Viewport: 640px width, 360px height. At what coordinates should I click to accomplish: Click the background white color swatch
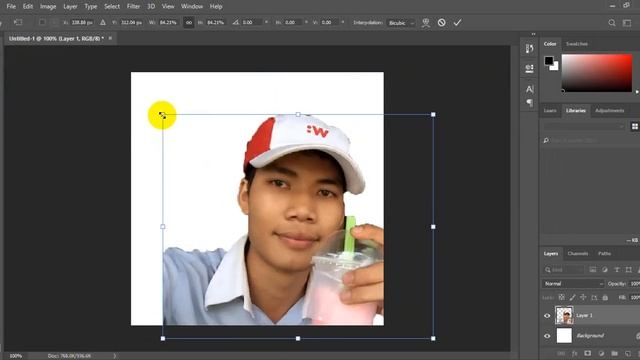[555, 67]
